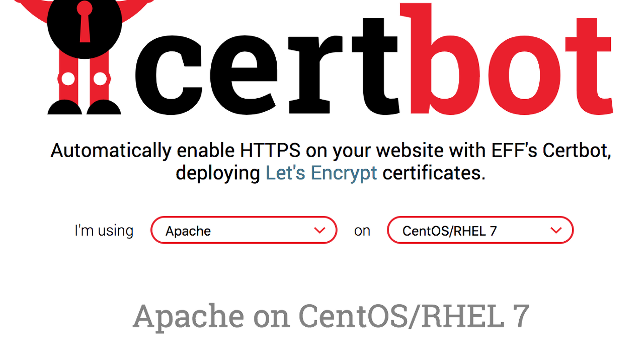Click the 'I'm using' label text
The height and width of the screenshot is (358, 644).
click(x=104, y=231)
